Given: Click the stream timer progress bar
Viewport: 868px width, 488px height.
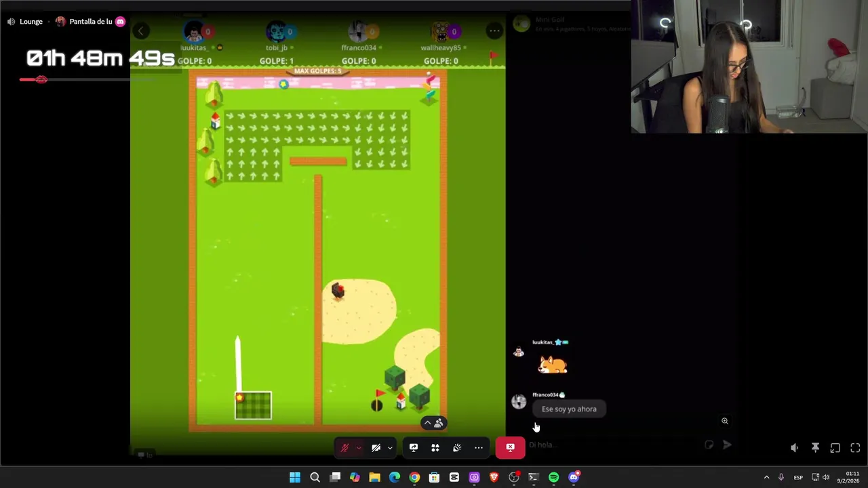Looking at the screenshot, I should [x=88, y=80].
